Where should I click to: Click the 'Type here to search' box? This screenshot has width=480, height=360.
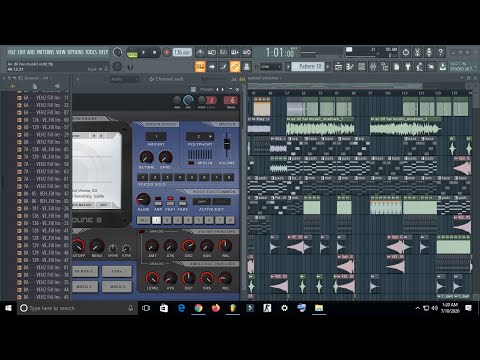[x=77, y=308]
